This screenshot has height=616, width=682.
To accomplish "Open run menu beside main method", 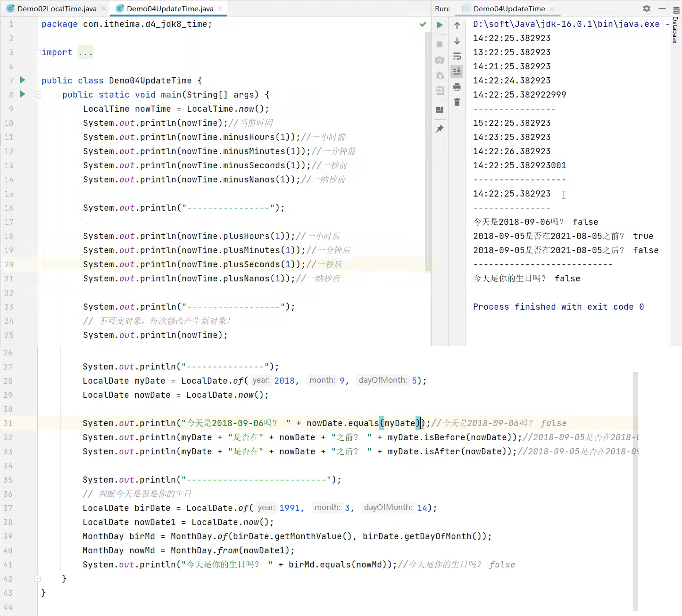I will (22, 94).
